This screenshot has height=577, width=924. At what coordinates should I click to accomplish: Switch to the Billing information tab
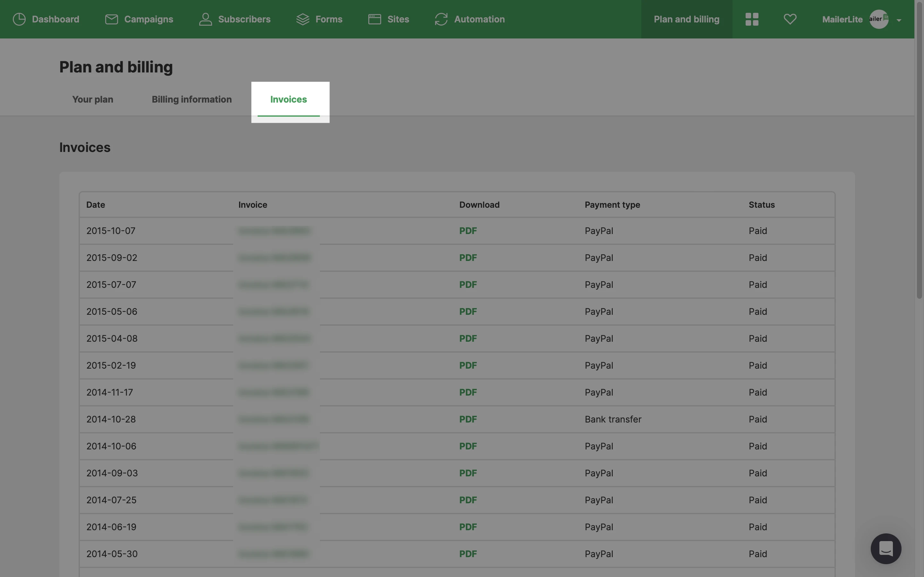192,99
